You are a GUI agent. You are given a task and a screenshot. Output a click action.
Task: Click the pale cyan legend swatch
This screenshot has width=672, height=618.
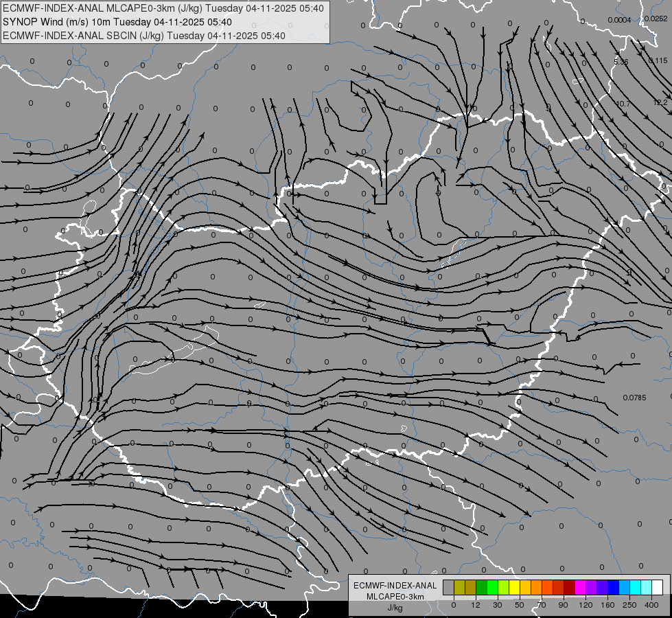(x=647, y=587)
